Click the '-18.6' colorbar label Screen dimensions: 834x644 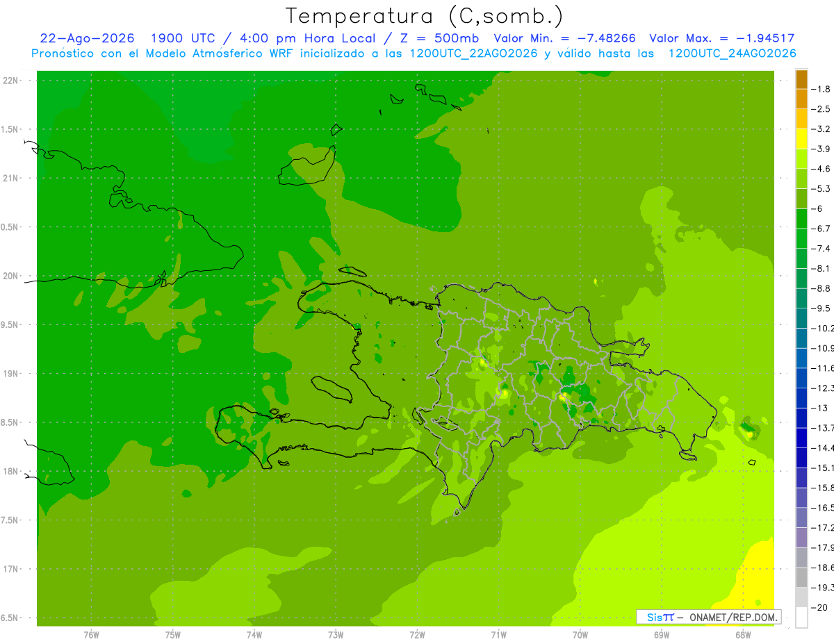(823, 568)
